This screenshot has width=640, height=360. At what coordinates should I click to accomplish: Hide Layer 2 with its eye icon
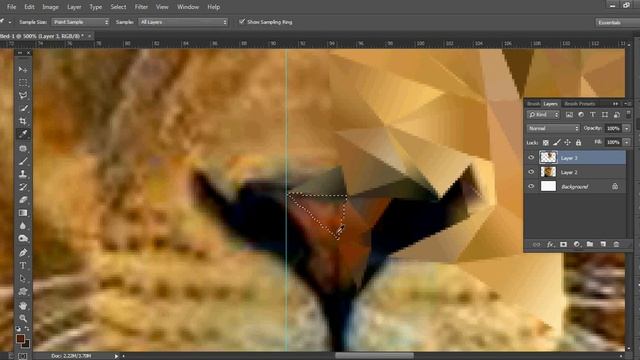(531, 172)
